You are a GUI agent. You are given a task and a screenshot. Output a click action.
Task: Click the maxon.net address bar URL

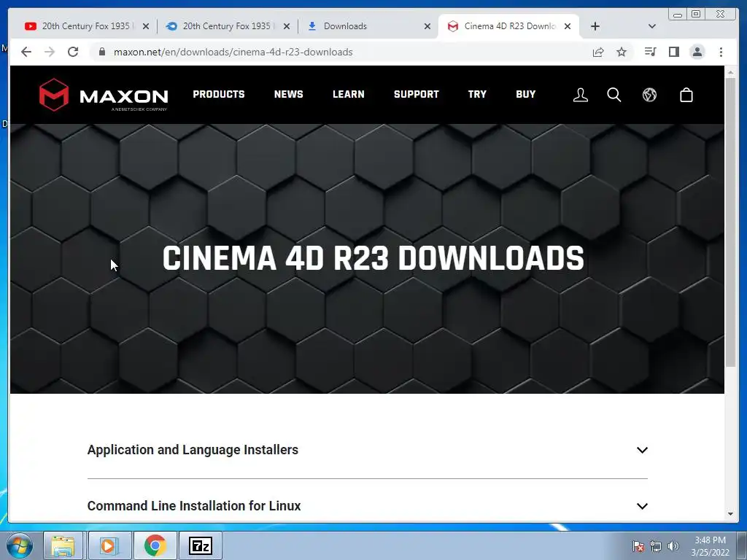pos(233,52)
